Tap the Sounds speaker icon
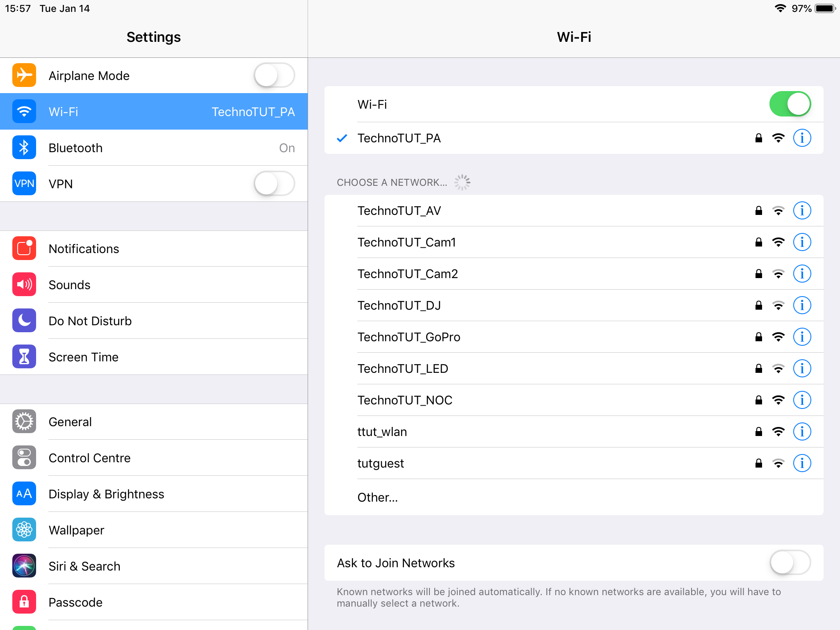 [x=24, y=285]
